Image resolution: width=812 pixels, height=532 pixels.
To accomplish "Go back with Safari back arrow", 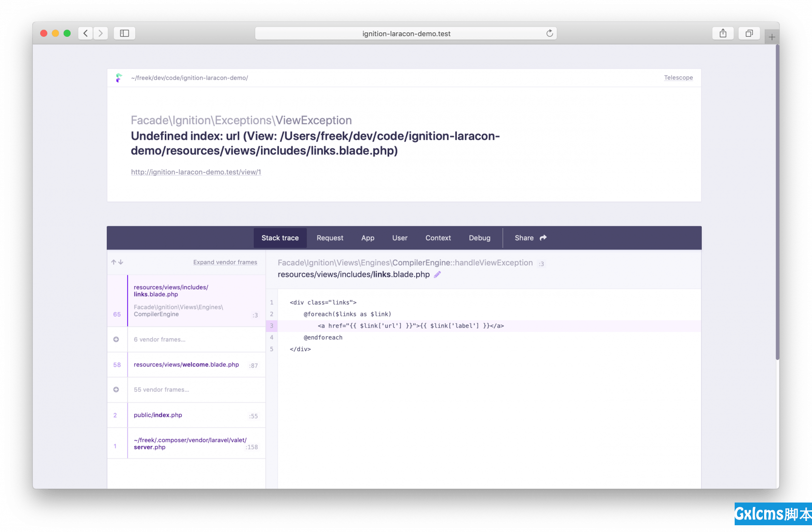I will (x=86, y=33).
